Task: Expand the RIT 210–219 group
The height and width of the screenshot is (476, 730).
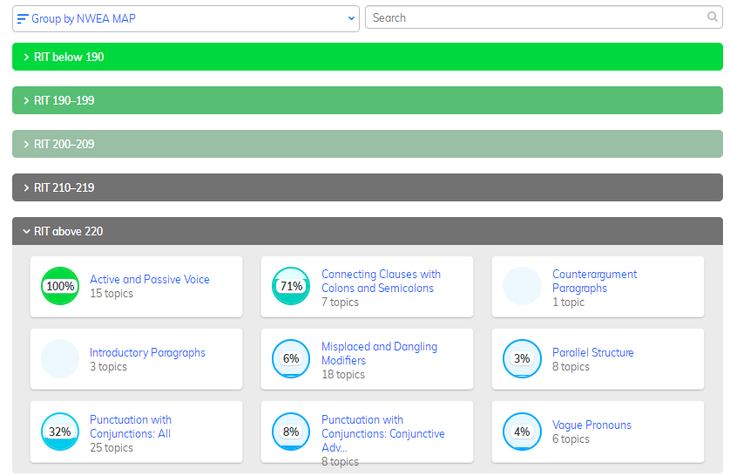Action: [367, 188]
